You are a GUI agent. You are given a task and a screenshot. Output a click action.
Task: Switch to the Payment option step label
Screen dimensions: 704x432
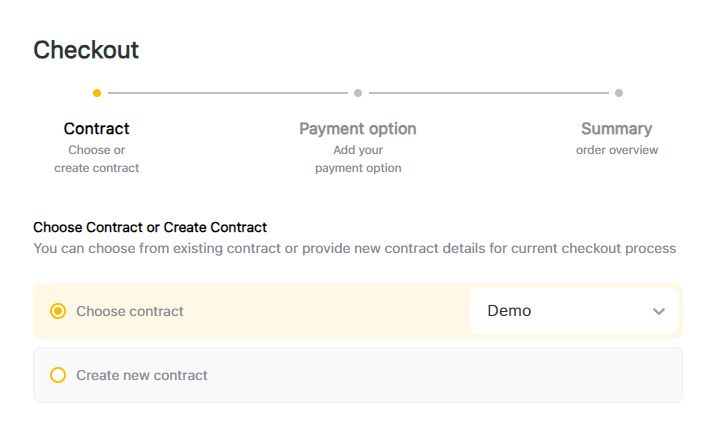pyautogui.click(x=358, y=128)
